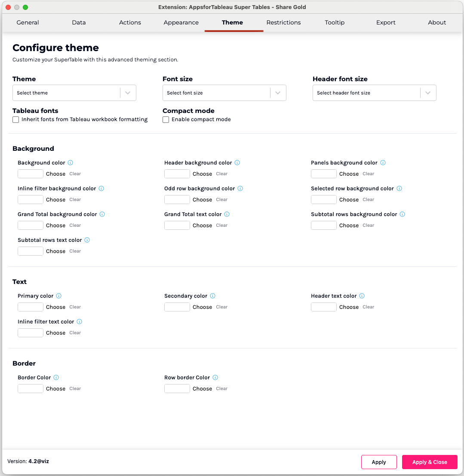Click info icon next to Background color

pos(71,163)
